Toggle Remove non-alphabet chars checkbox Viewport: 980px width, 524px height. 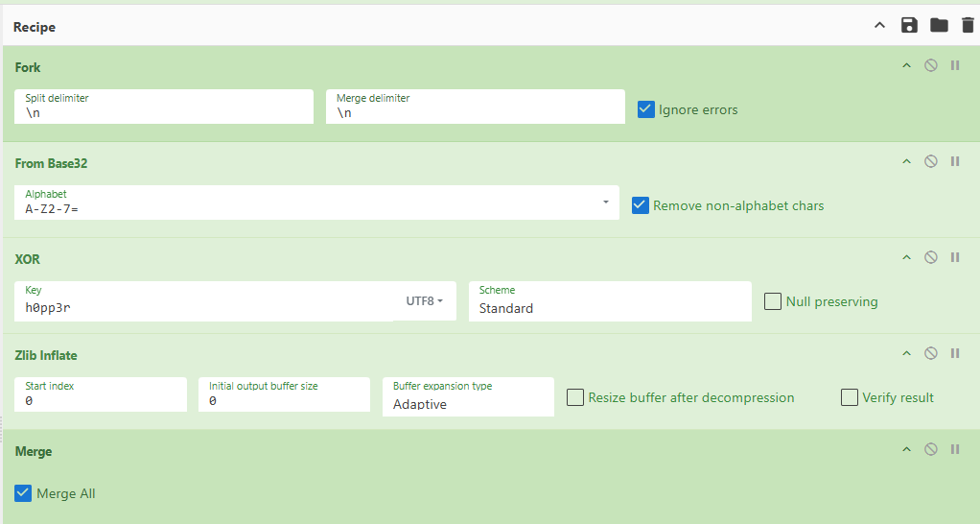641,205
